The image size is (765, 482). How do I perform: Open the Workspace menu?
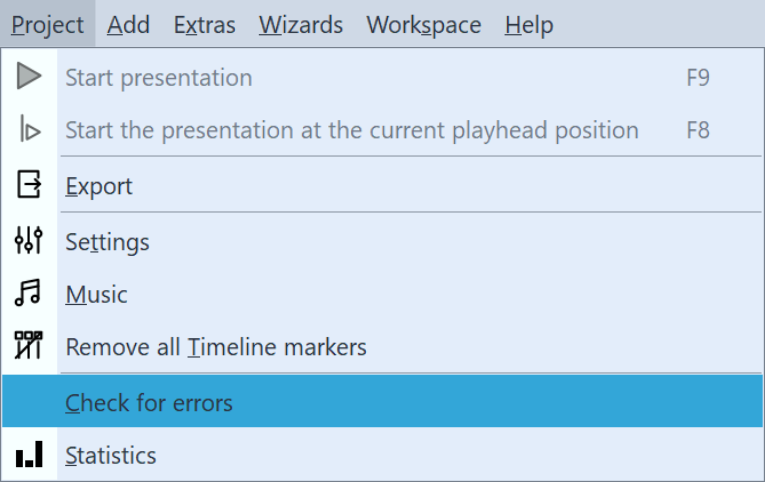click(x=423, y=25)
